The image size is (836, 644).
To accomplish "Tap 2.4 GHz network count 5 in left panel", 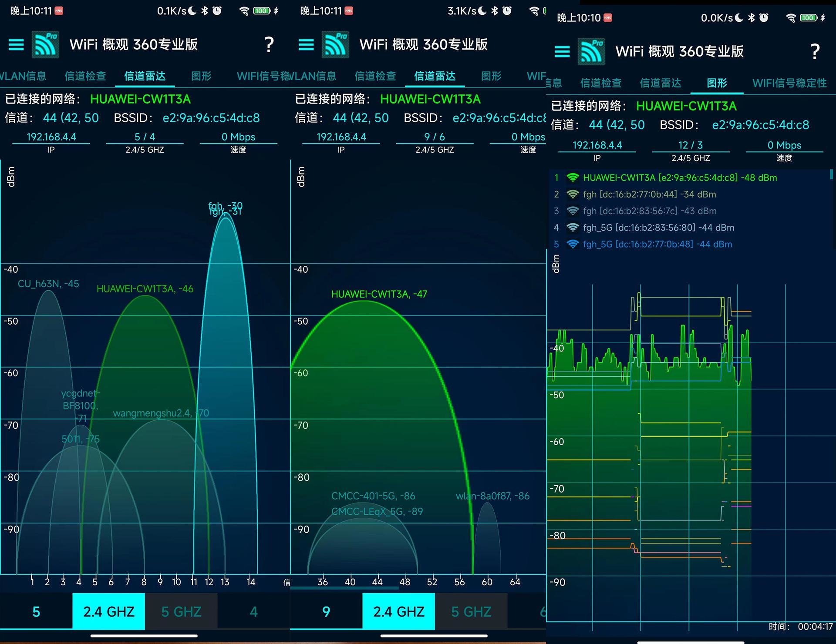I will click(36, 612).
